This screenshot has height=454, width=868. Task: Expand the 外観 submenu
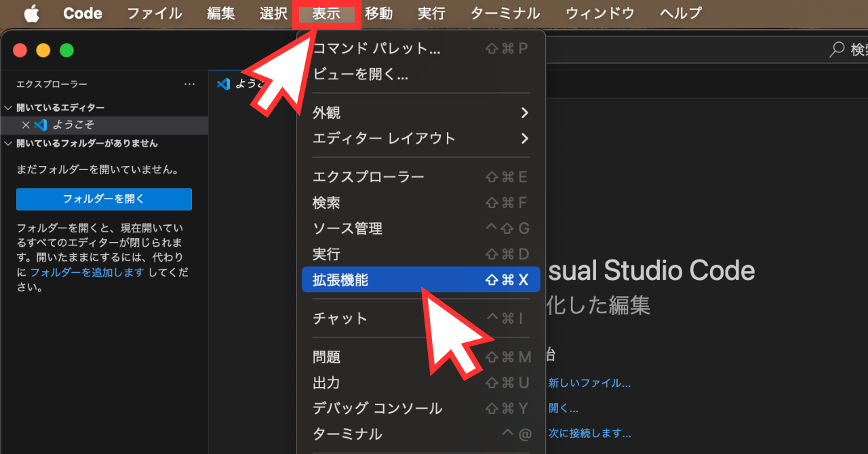420,112
